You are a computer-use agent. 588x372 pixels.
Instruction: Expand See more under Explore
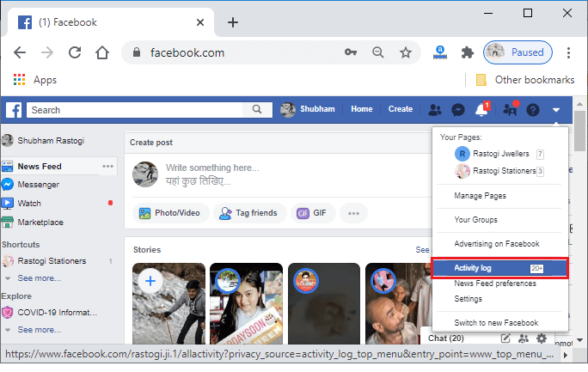[39, 330]
